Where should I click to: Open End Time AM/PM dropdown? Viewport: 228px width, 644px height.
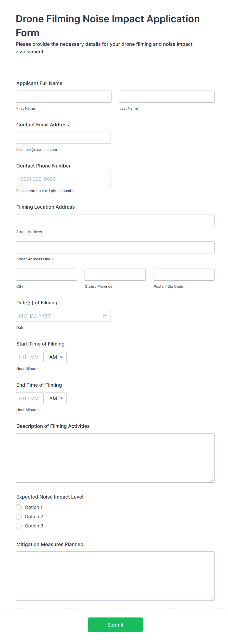(x=56, y=398)
